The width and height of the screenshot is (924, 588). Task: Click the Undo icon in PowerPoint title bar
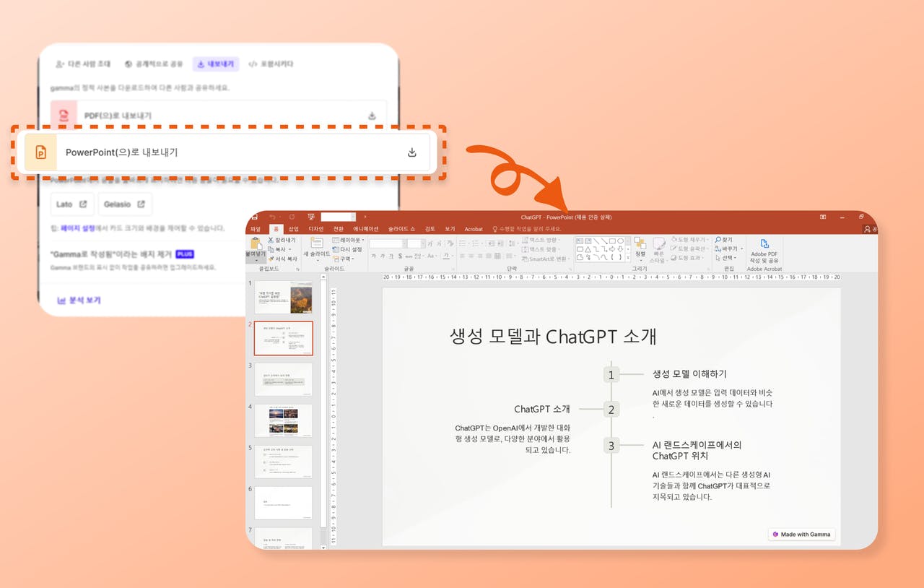click(272, 217)
